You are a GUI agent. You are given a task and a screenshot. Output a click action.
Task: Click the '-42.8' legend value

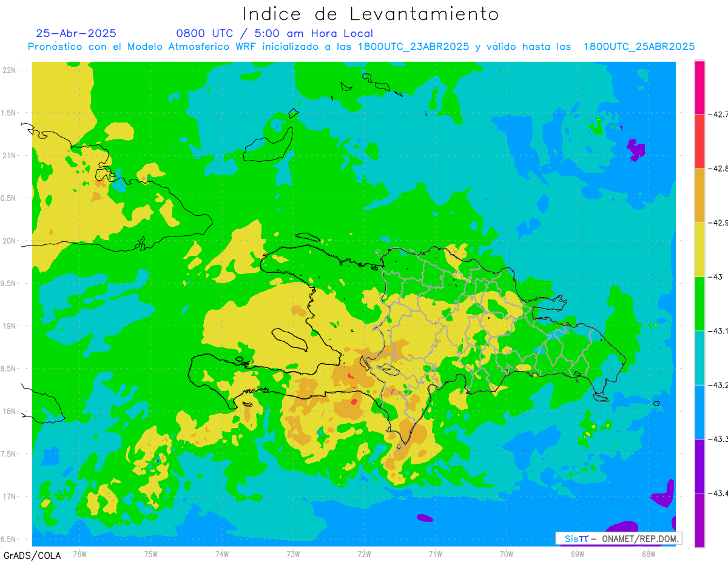pos(719,169)
